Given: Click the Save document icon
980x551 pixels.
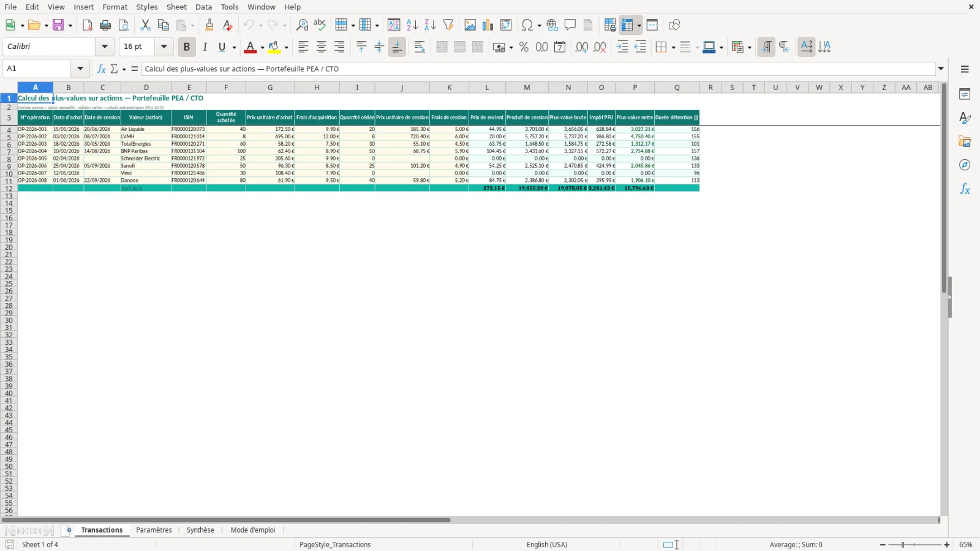Looking at the screenshot, I should coord(58,25).
